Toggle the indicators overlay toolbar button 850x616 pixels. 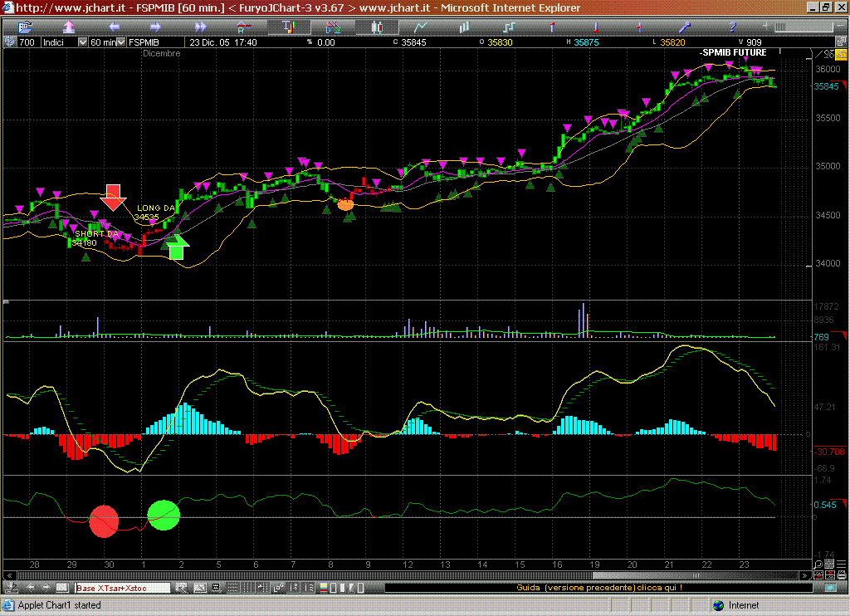coord(288,27)
